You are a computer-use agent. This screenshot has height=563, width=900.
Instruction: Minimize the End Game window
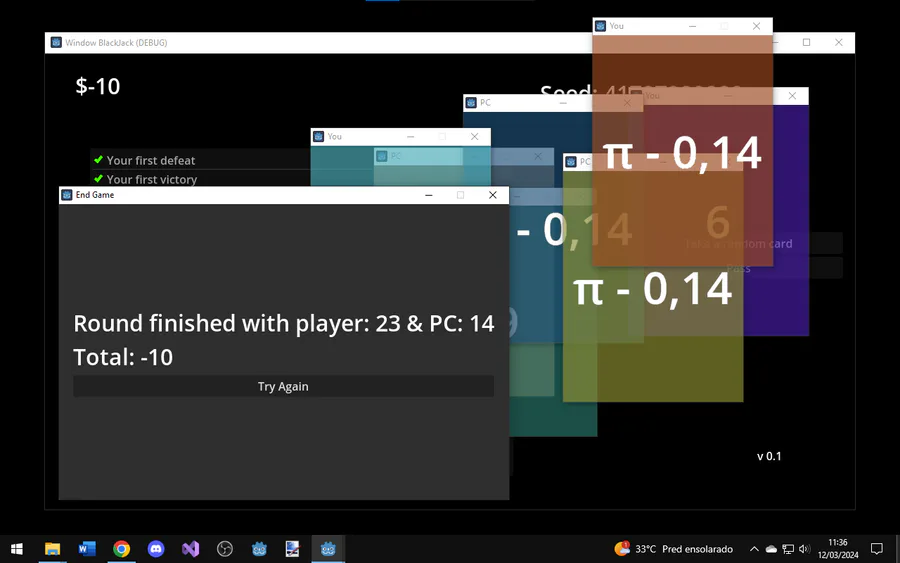(428, 195)
